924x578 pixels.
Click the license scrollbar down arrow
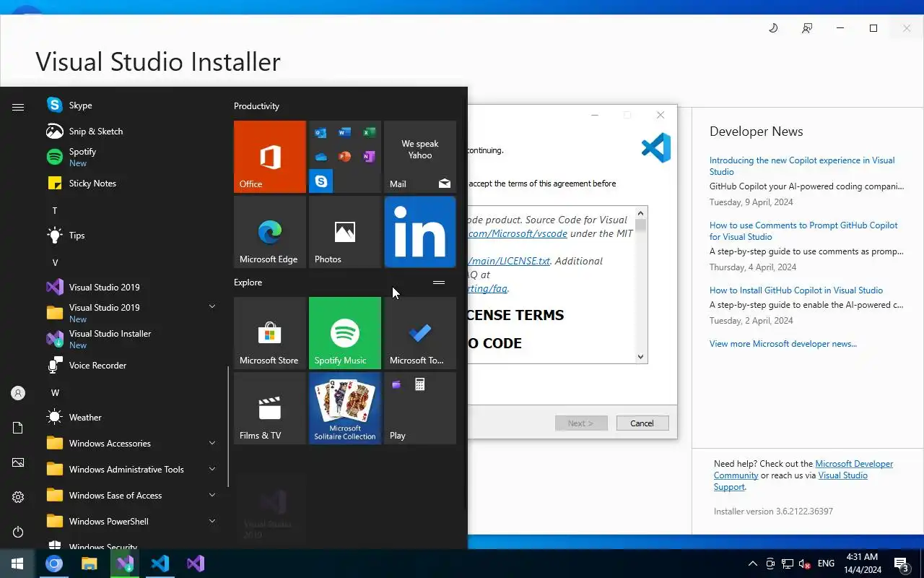click(640, 357)
